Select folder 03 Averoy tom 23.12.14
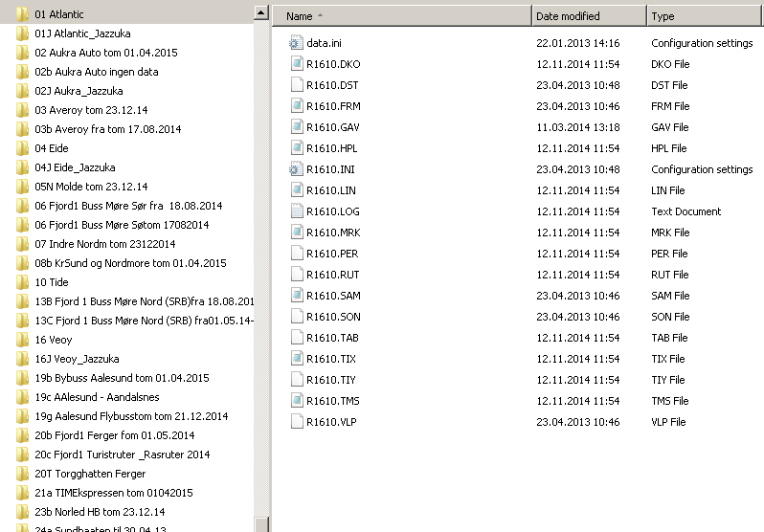 pos(91,110)
